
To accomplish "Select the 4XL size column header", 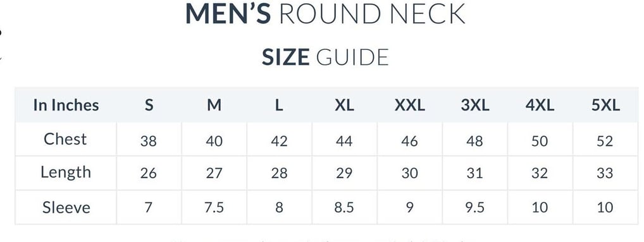I will click(x=540, y=106).
